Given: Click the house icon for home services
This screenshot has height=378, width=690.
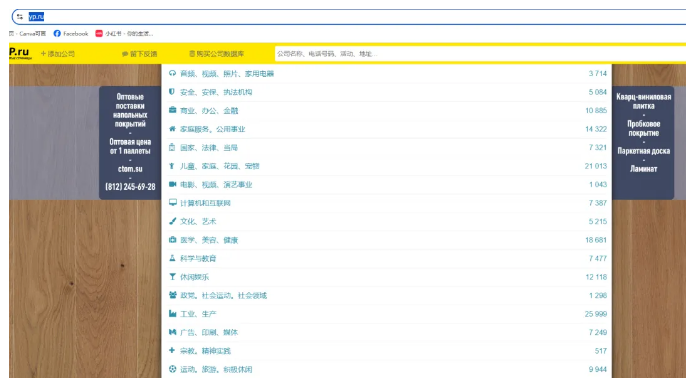Looking at the screenshot, I should pos(172,128).
